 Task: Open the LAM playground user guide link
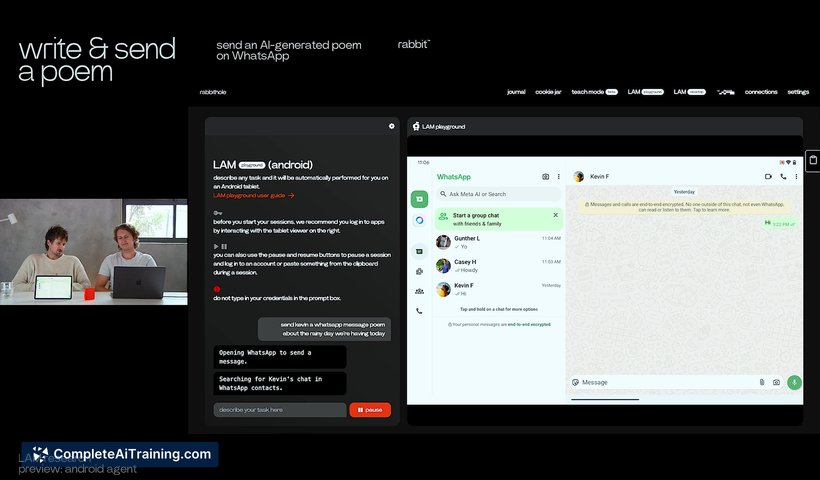pos(254,196)
